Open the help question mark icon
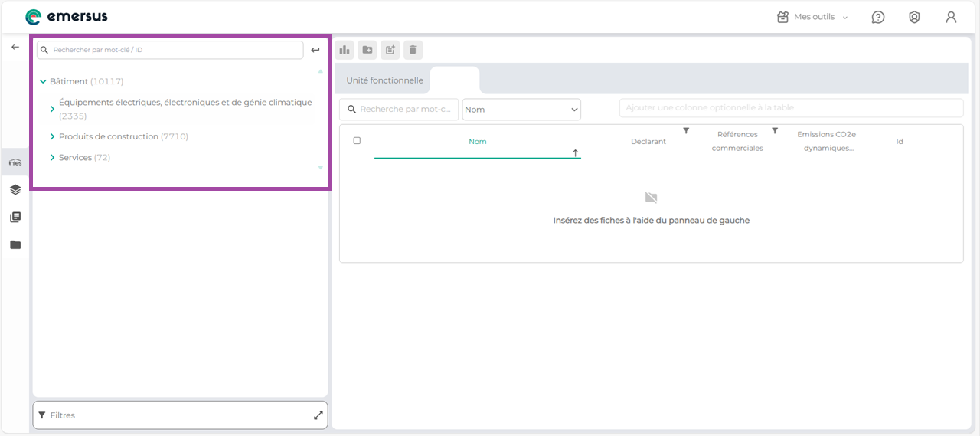980x436 pixels. pos(878,17)
